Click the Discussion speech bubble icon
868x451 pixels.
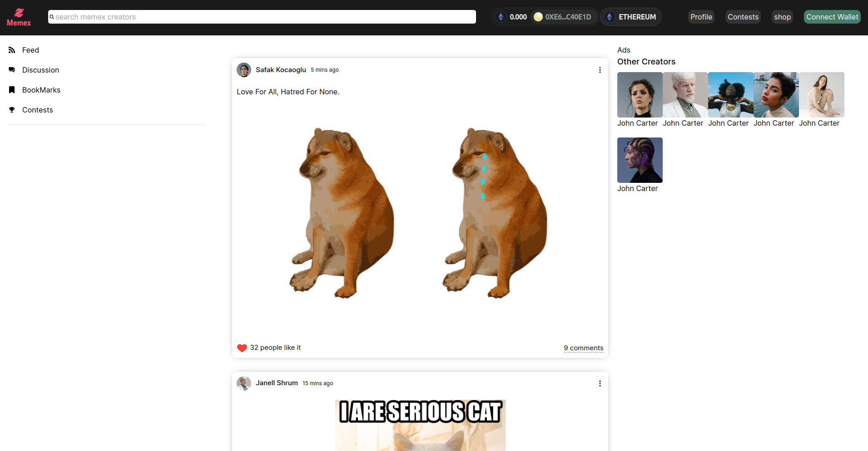tap(12, 69)
